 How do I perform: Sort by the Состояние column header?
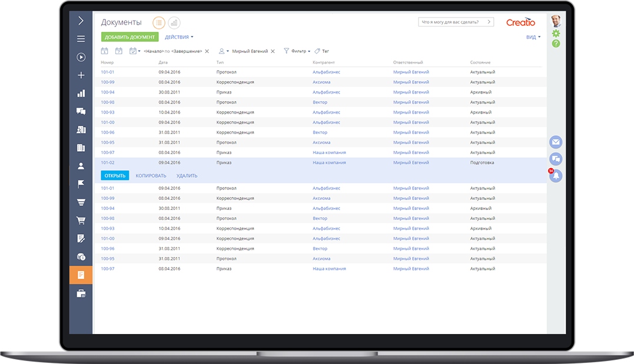480,62
